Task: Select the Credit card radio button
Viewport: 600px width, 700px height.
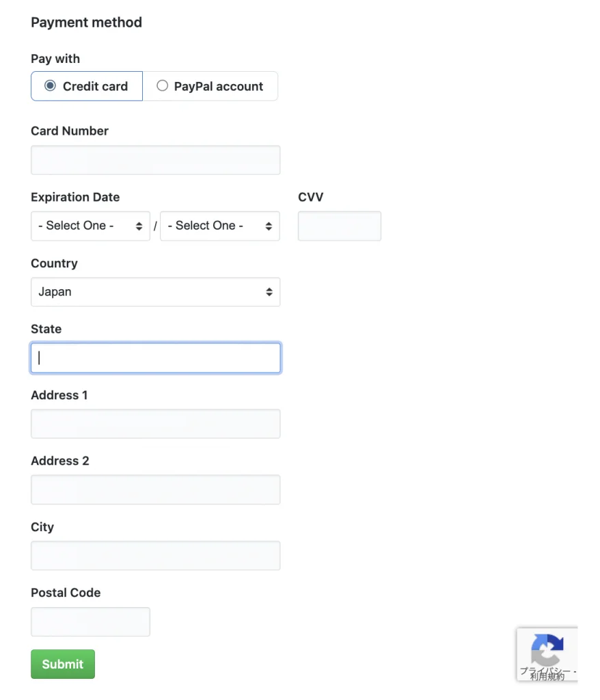Action: click(50, 86)
